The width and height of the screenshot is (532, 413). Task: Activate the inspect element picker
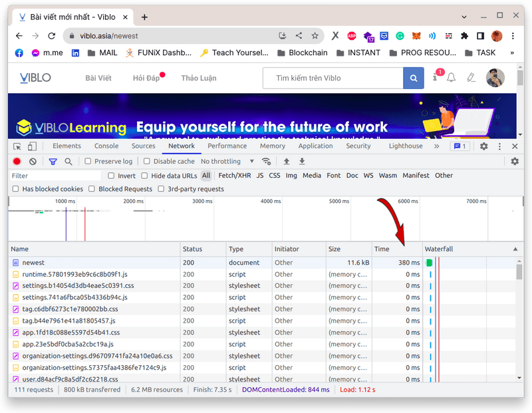[x=17, y=146]
